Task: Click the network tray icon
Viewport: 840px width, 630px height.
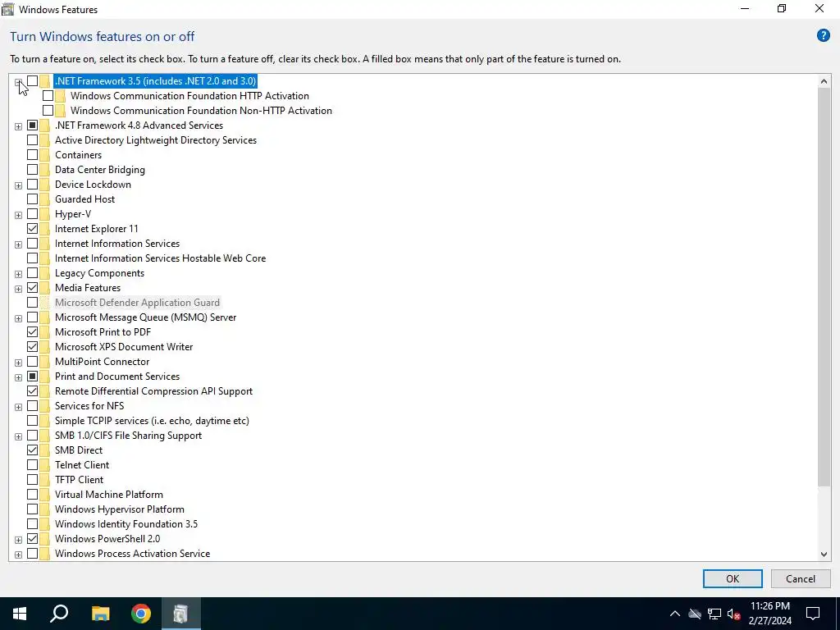Action: pos(714,614)
